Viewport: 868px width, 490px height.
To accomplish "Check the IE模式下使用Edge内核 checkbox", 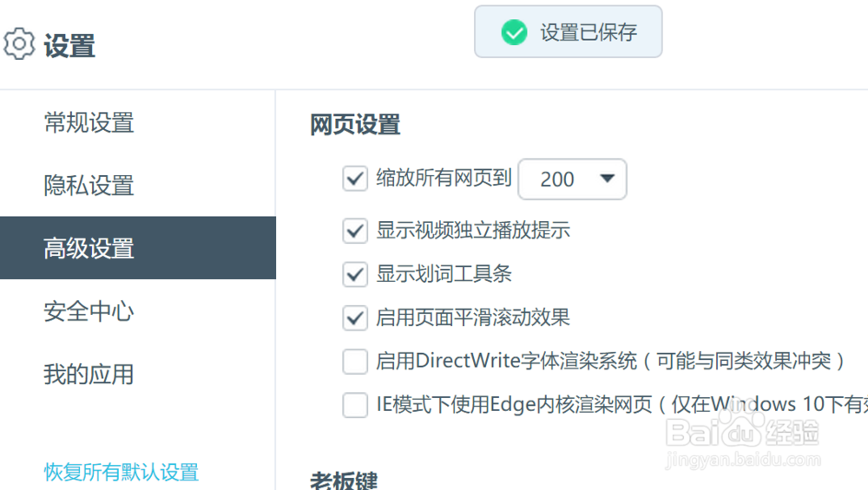I will [355, 405].
